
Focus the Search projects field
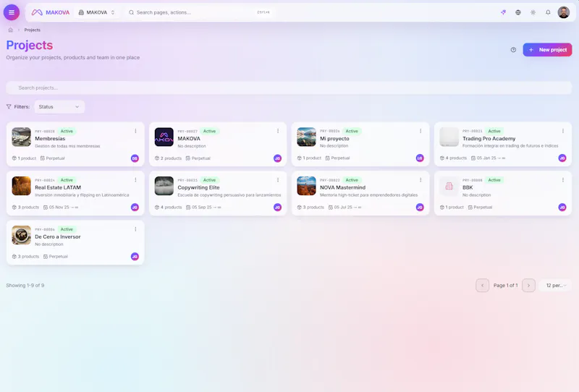(289, 88)
